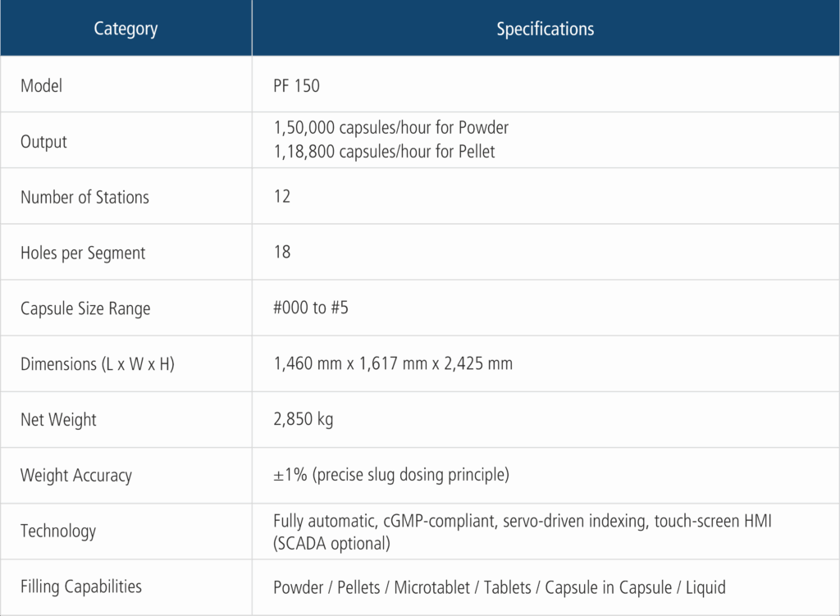Select the Dimensions (L x W x H) label
Viewport: 840px width, 616px height.
point(98,364)
